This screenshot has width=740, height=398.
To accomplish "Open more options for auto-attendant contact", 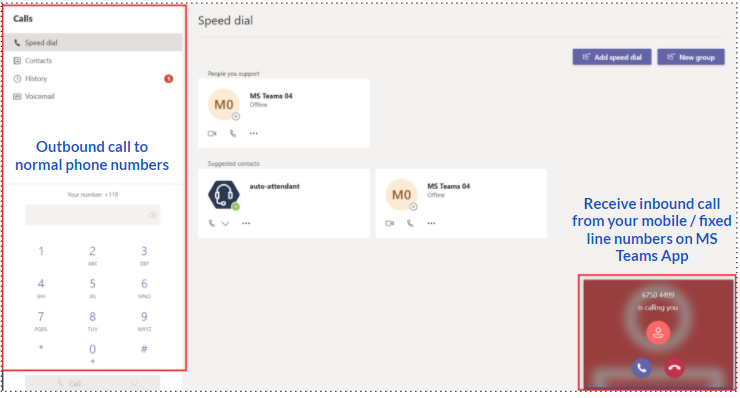I will click(x=246, y=223).
